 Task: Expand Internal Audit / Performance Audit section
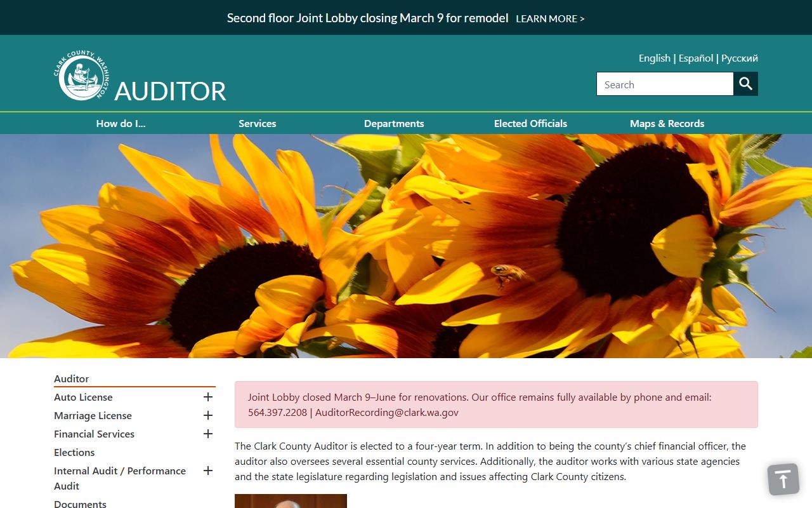pos(207,471)
